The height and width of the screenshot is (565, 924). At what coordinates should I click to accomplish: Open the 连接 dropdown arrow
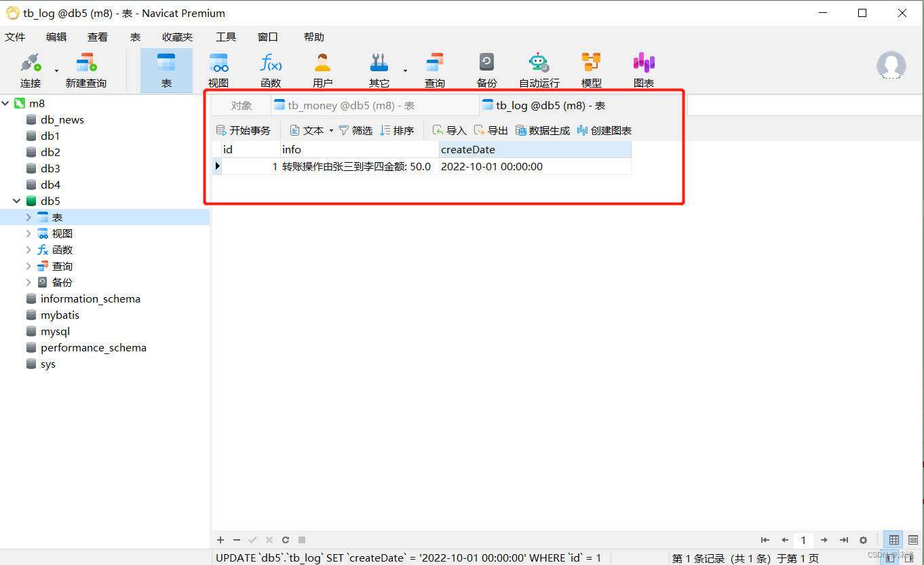tap(56, 71)
